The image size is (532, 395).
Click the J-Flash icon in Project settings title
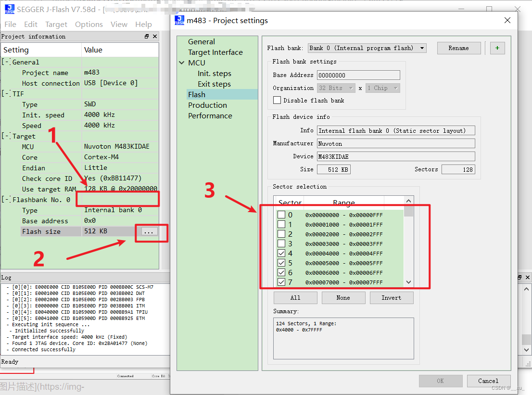click(179, 20)
